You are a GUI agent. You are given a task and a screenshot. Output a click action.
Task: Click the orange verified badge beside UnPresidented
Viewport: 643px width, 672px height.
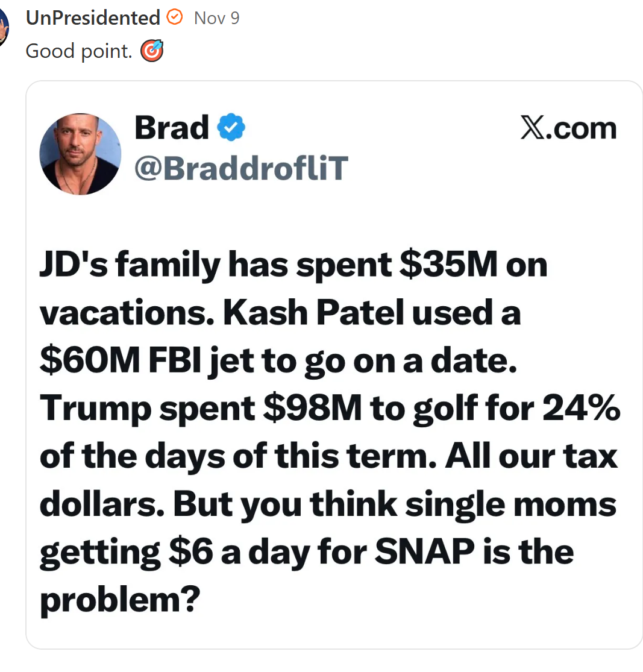pos(174,18)
